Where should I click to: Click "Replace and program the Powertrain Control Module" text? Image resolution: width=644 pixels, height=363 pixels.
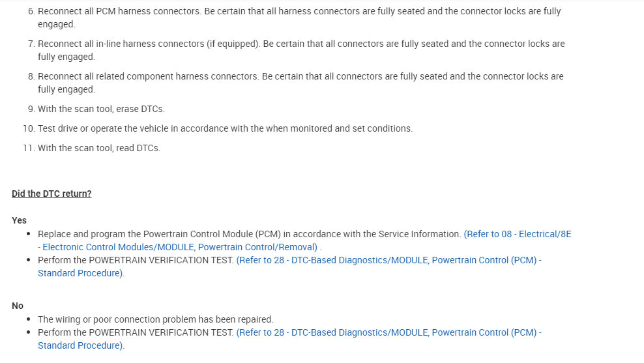143,234
